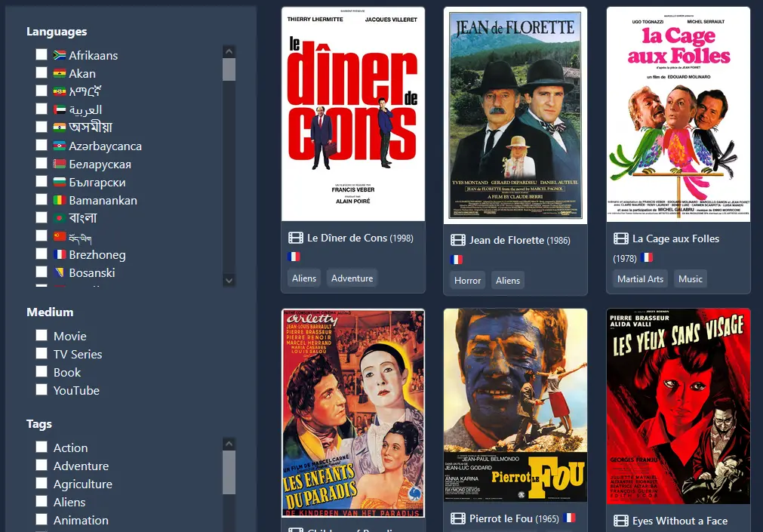Click the film icon beside La Cage aux Folles
This screenshot has height=532, width=763.
[621, 238]
